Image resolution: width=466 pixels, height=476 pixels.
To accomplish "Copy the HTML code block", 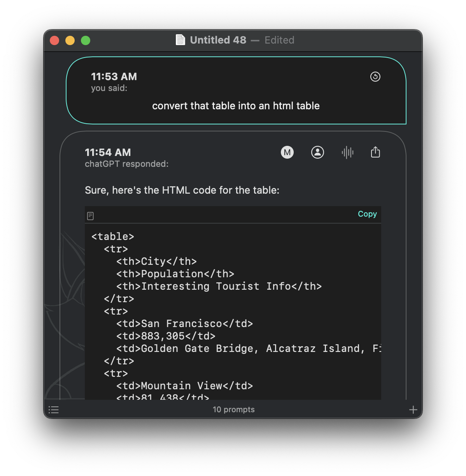I will pyautogui.click(x=367, y=214).
